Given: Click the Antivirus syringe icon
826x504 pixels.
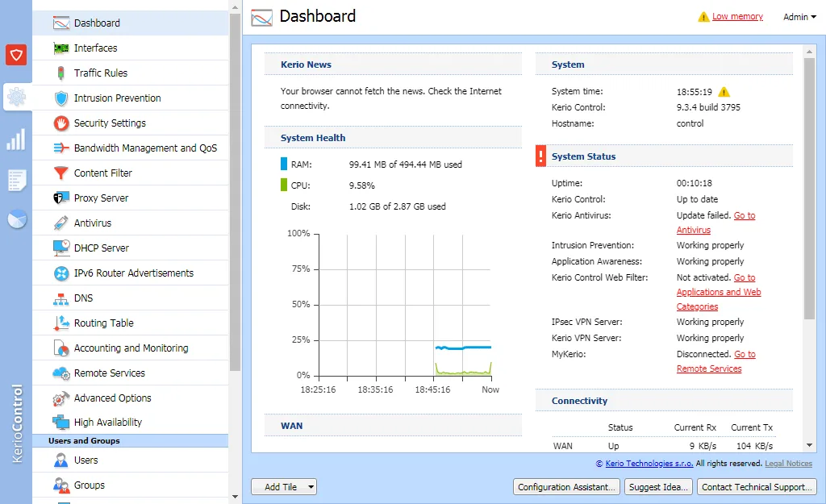Looking at the screenshot, I should [x=61, y=223].
